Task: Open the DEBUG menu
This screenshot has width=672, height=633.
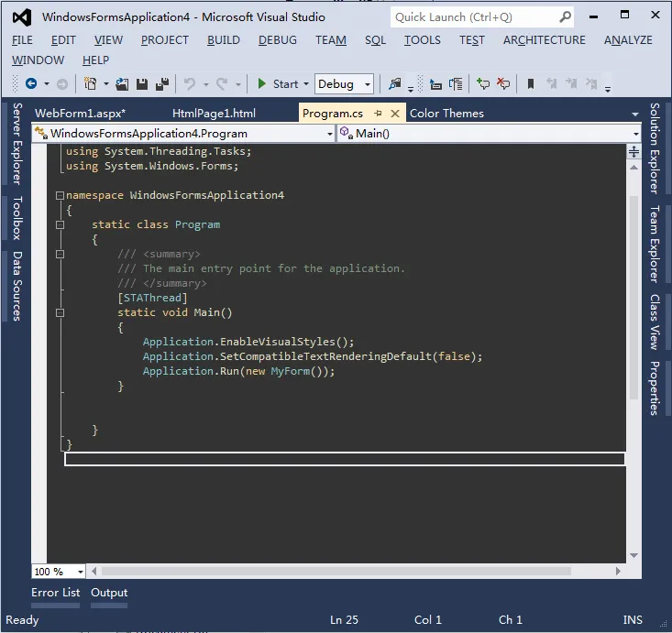Action: click(278, 40)
